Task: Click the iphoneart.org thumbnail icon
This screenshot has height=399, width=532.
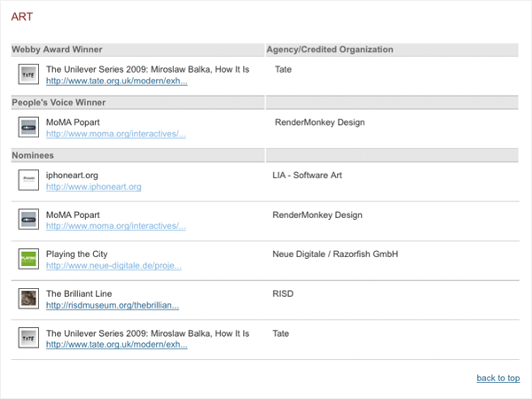Action: click(x=28, y=180)
